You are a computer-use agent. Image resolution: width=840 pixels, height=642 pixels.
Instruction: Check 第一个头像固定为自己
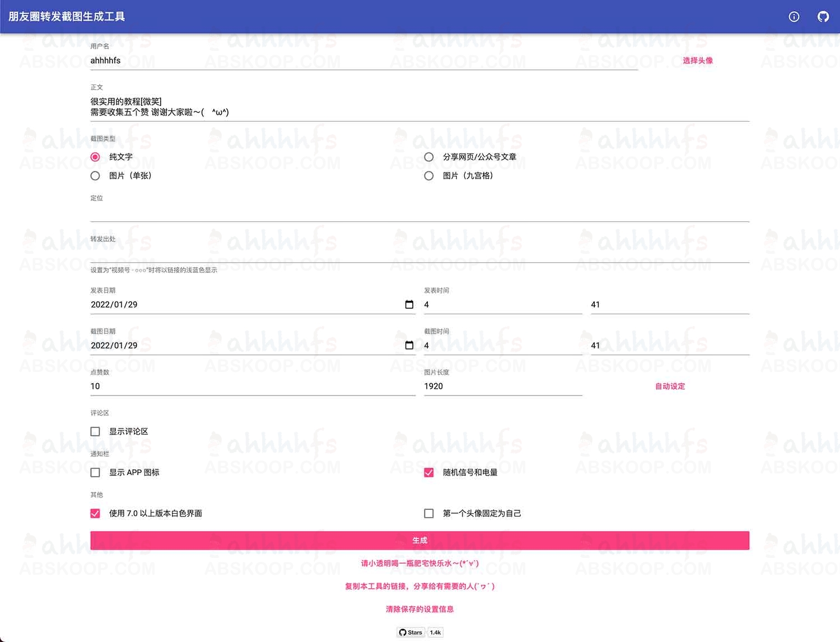pyautogui.click(x=429, y=513)
